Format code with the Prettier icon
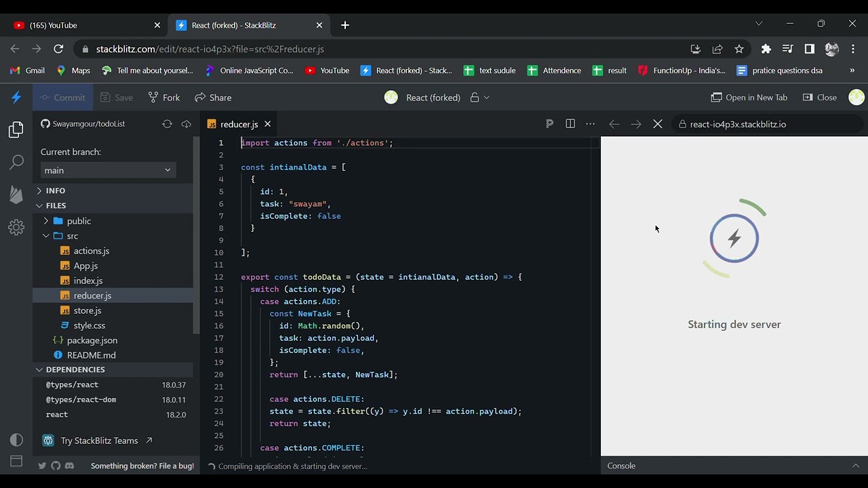This screenshot has height=488, width=868. click(x=549, y=124)
